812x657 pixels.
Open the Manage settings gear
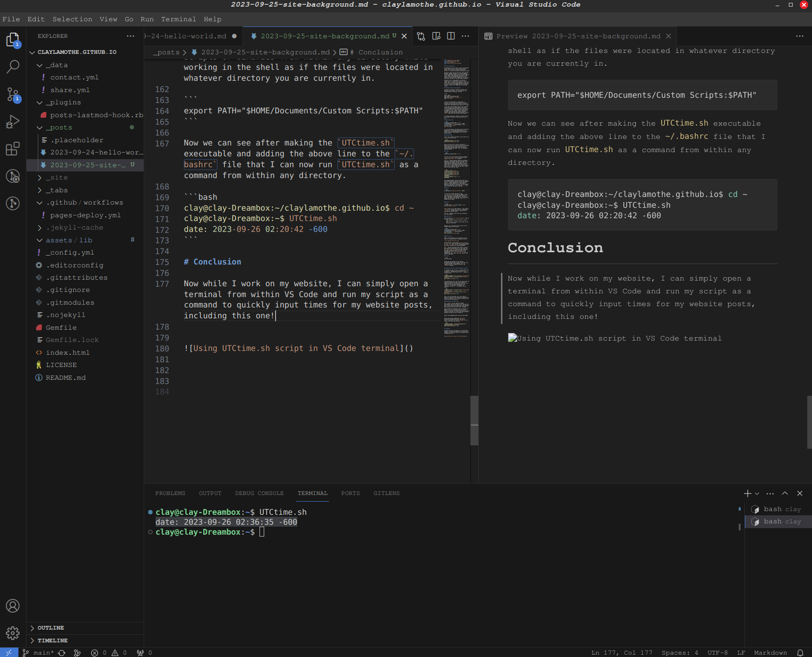click(13, 632)
